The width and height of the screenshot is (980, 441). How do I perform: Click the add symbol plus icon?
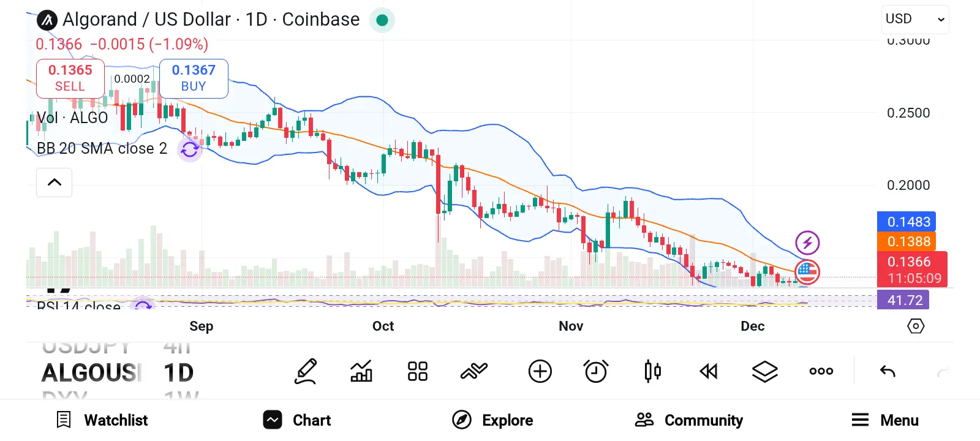(540, 371)
